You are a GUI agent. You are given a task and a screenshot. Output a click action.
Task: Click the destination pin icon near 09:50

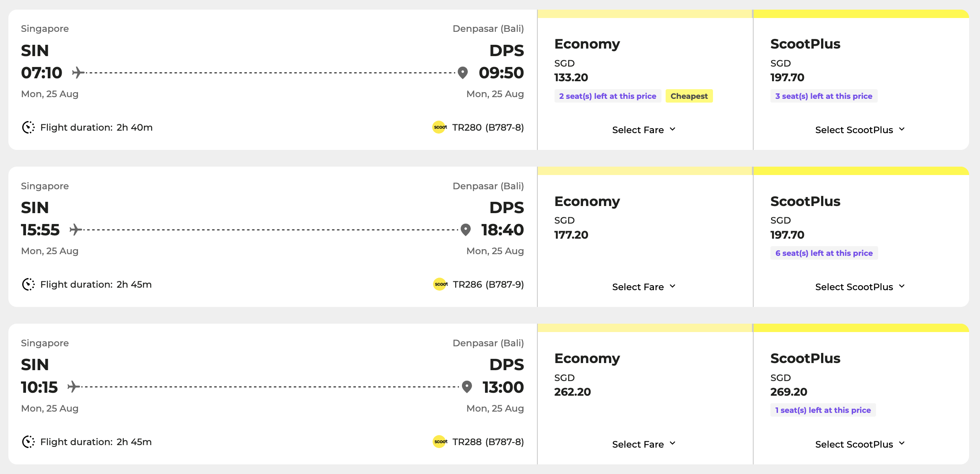[463, 72]
